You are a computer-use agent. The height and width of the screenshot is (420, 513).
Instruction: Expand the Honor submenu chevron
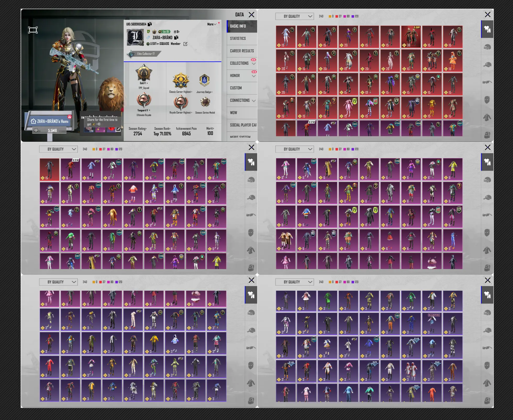pyautogui.click(x=253, y=76)
